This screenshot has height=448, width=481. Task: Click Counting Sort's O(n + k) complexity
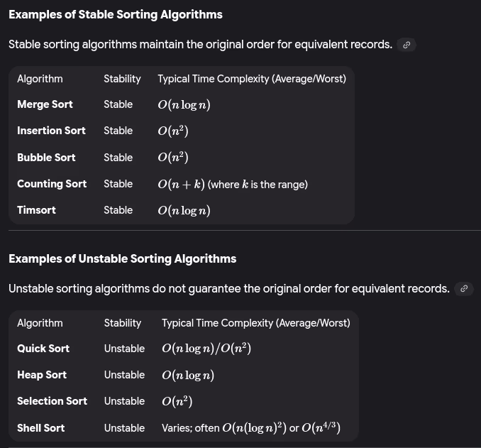point(181,185)
